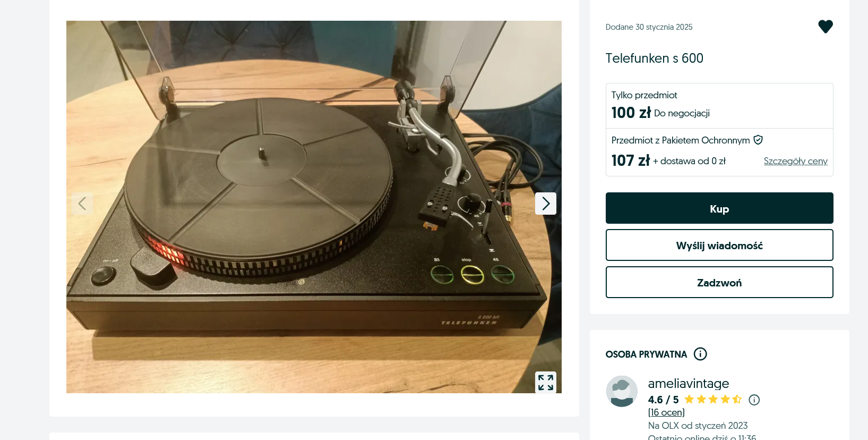Click the Zadzwoń button

coord(719,283)
